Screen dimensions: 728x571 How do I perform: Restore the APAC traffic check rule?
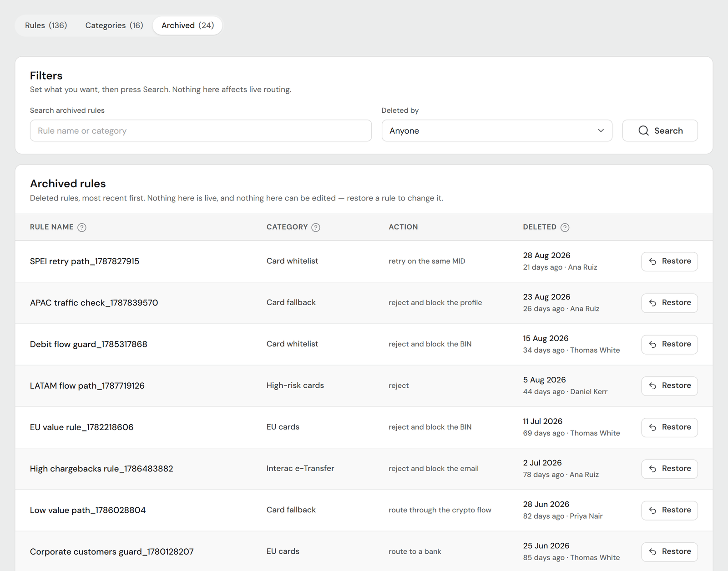click(669, 303)
